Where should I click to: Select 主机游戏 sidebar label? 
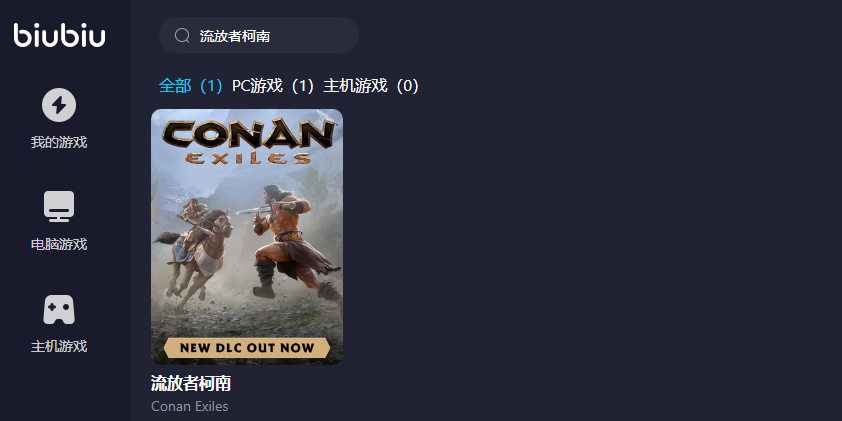(59, 346)
